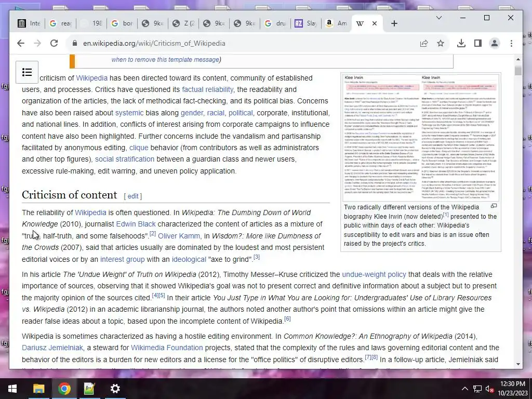Close the active Wikipedia tab
The image size is (532, 399).
[x=375, y=23]
